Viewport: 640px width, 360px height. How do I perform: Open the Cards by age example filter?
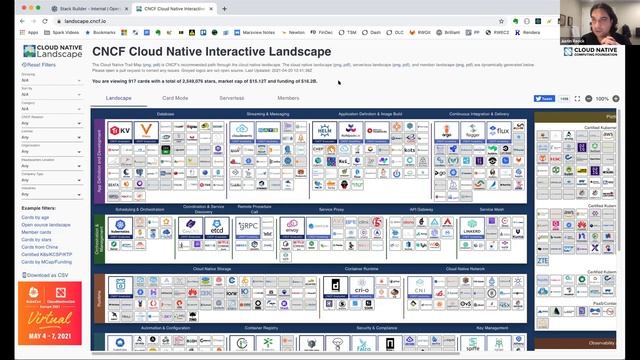point(35,218)
